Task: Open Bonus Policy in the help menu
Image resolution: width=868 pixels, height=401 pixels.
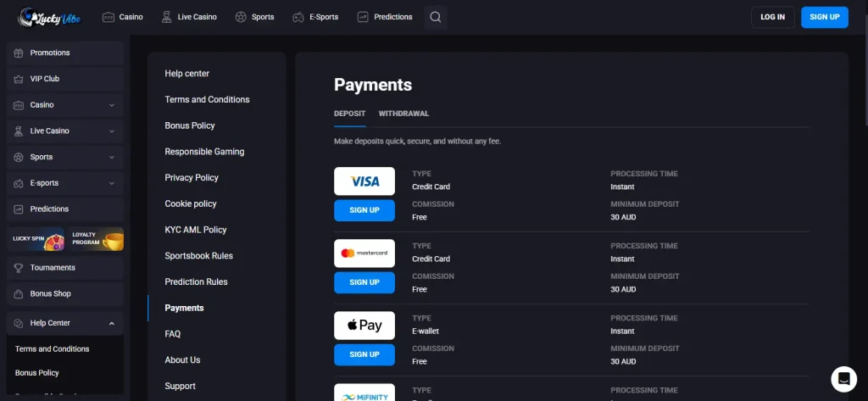Action: click(190, 125)
